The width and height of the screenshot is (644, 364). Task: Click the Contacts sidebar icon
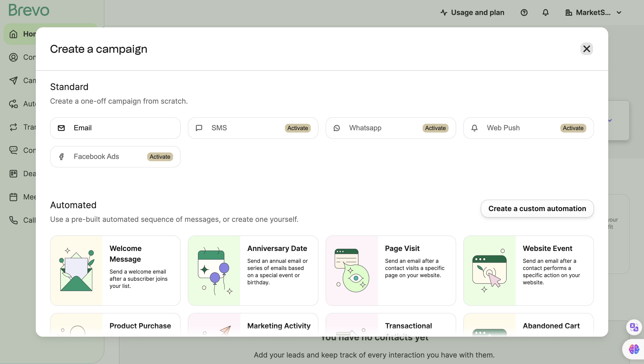(x=13, y=57)
